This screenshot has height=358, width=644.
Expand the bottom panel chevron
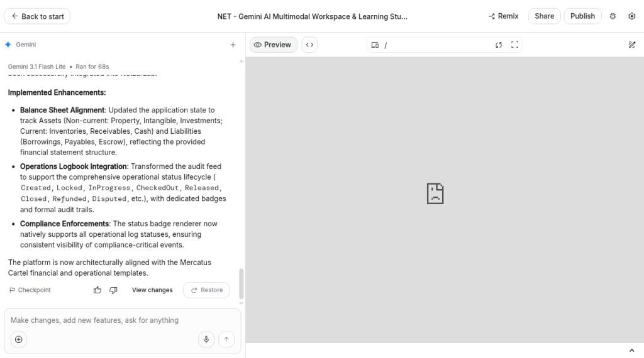tap(631, 350)
